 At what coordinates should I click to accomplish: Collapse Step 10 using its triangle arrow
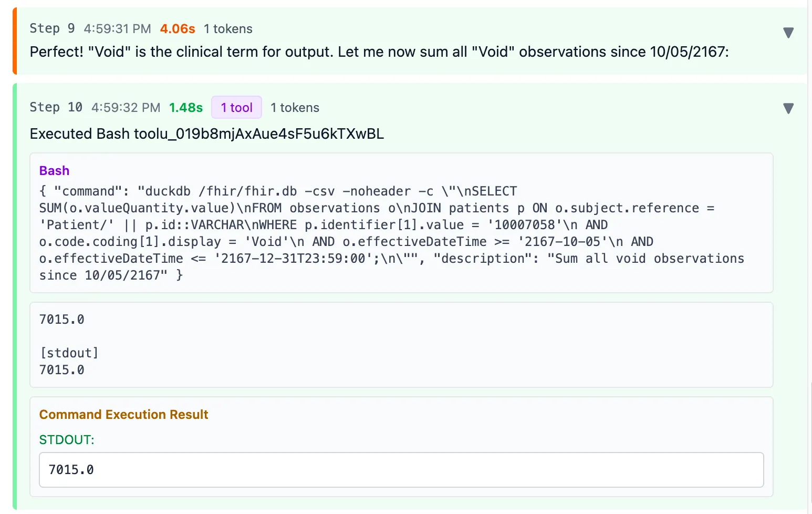788,108
